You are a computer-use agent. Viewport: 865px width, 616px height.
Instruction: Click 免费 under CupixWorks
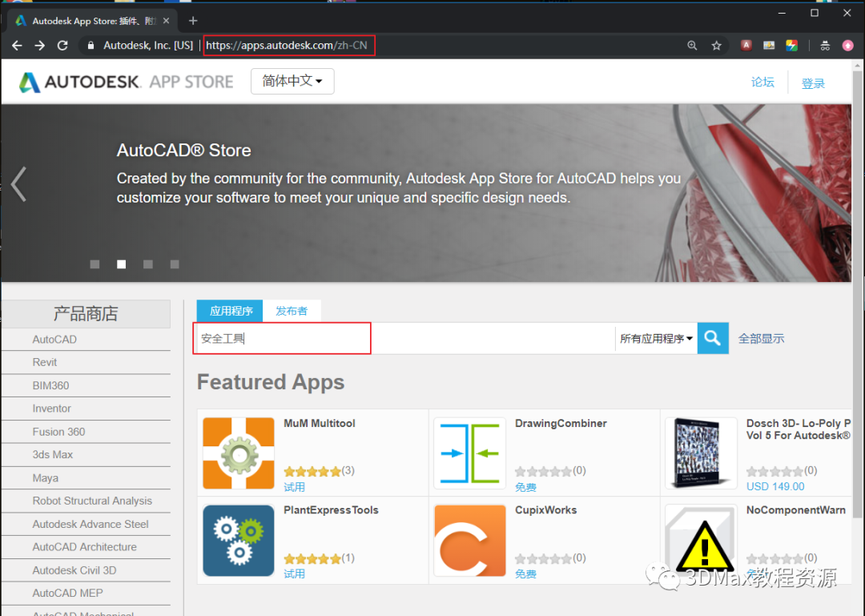click(x=525, y=574)
